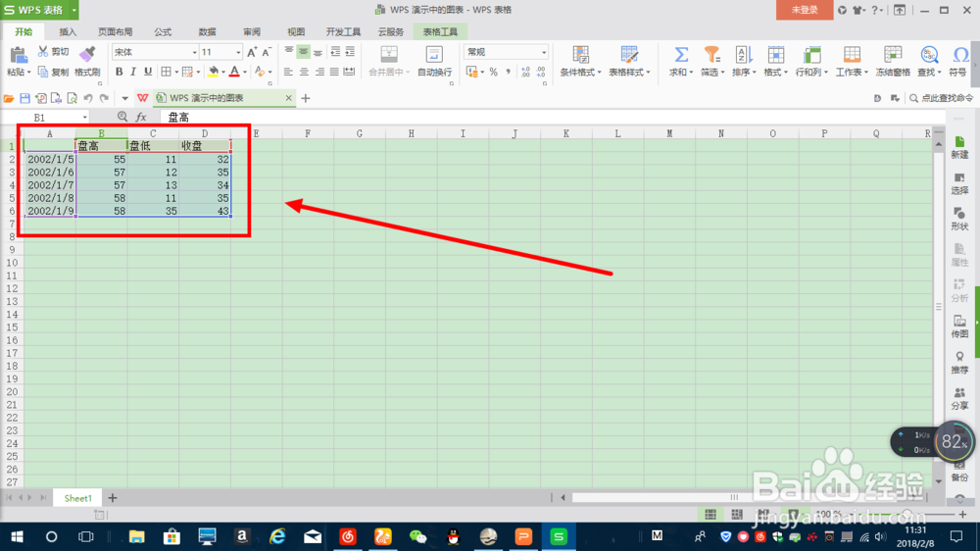Switch to normal view in status bar

pos(710,514)
